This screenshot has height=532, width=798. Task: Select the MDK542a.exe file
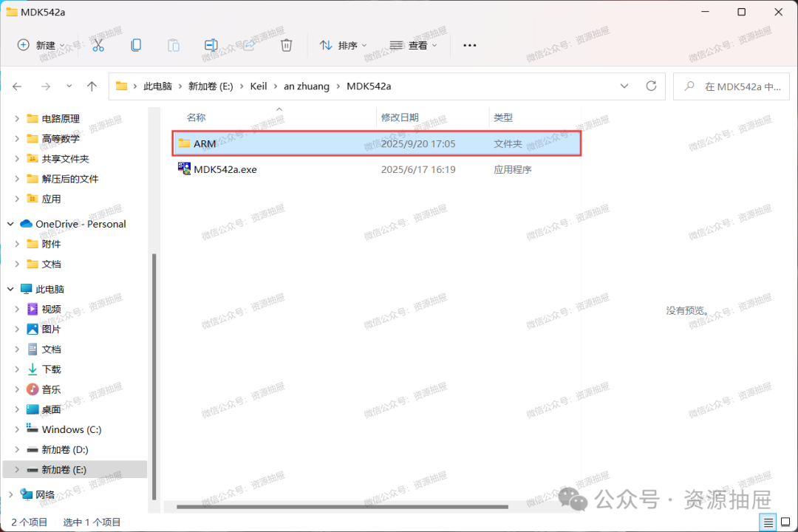pos(377,169)
